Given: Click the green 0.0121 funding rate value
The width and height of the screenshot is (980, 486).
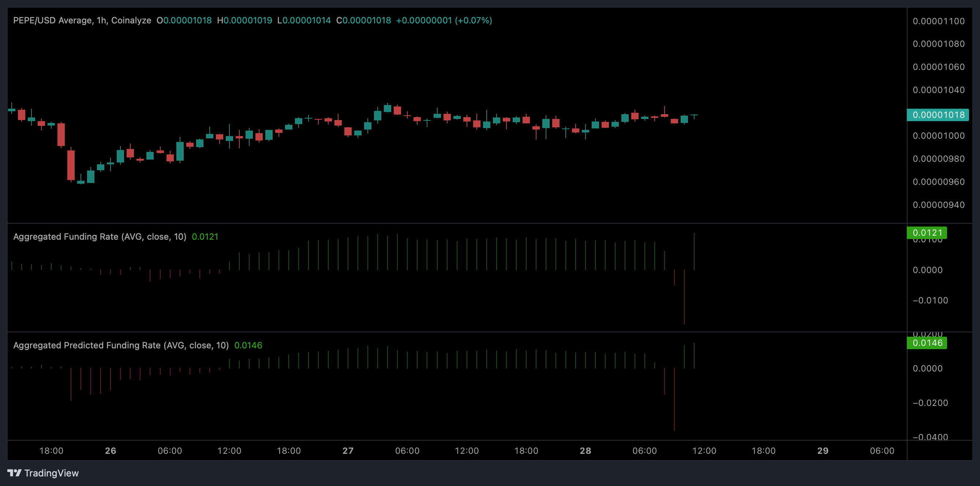Looking at the screenshot, I should click(x=205, y=236).
